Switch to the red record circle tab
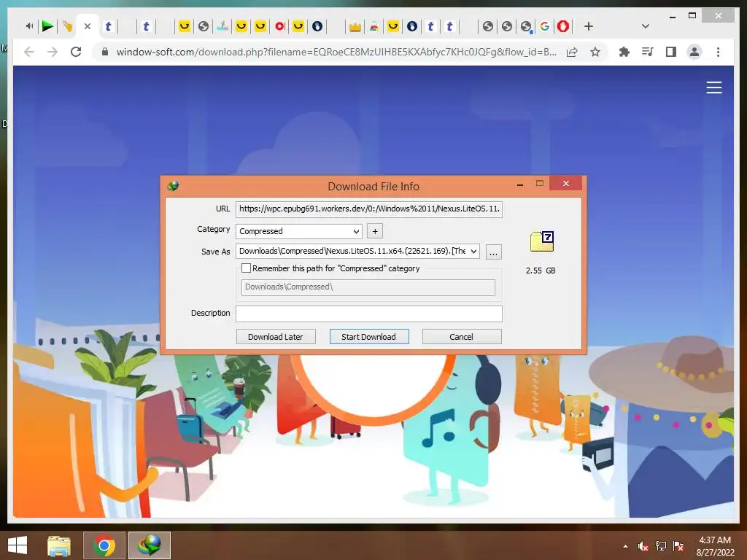 tap(279, 26)
